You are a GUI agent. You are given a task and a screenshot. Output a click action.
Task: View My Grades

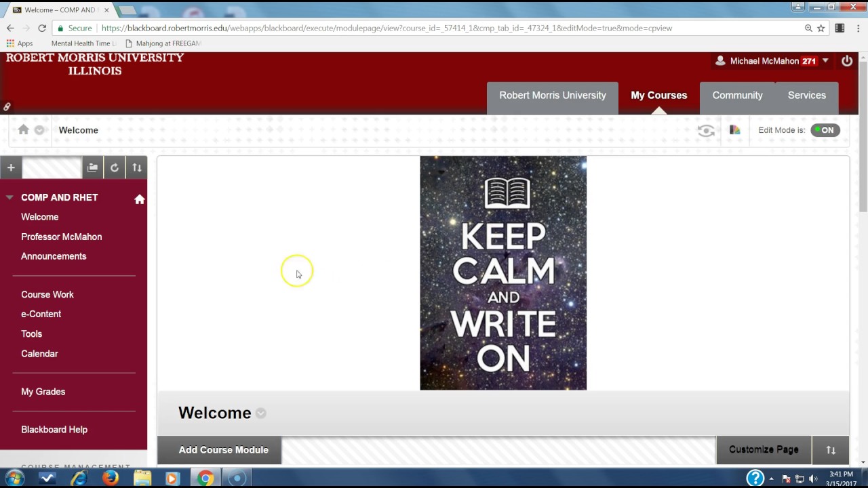[x=43, y=392]
